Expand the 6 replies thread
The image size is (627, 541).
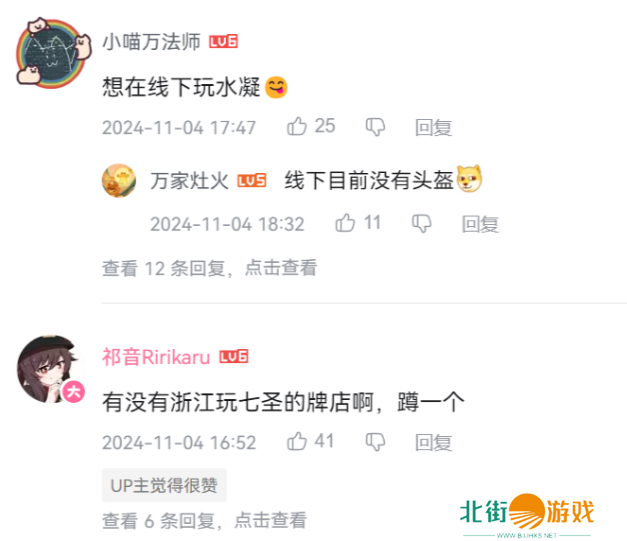[204, 520]
